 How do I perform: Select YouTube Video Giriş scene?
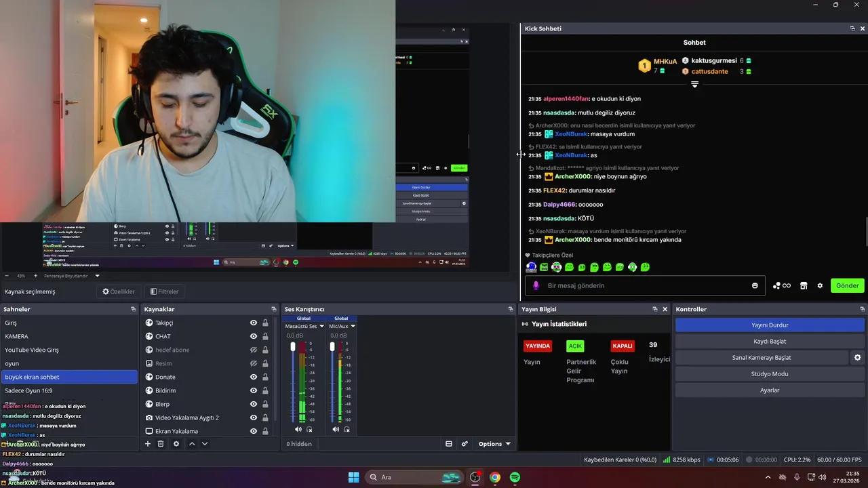pyautogui.click(x=68, y=350)
